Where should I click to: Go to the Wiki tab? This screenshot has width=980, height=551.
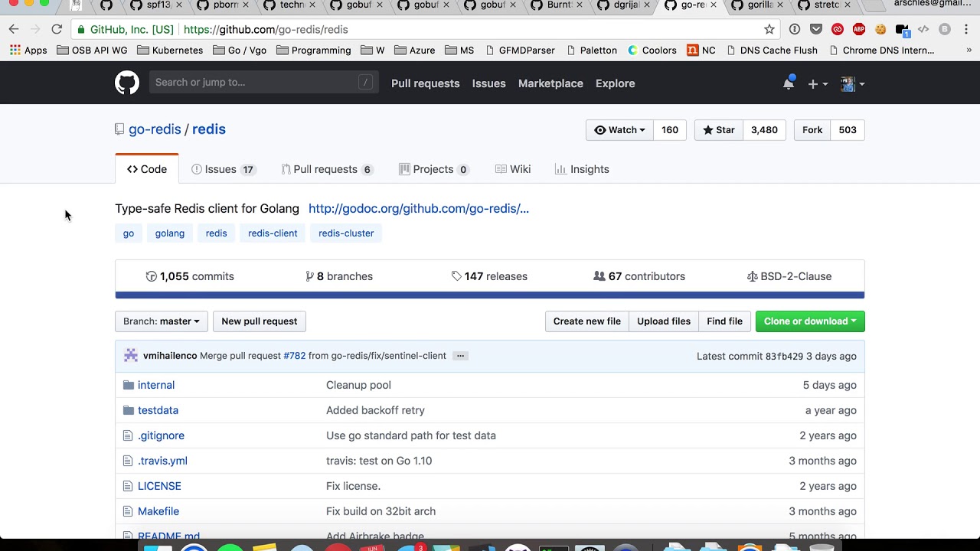point(513,169)
